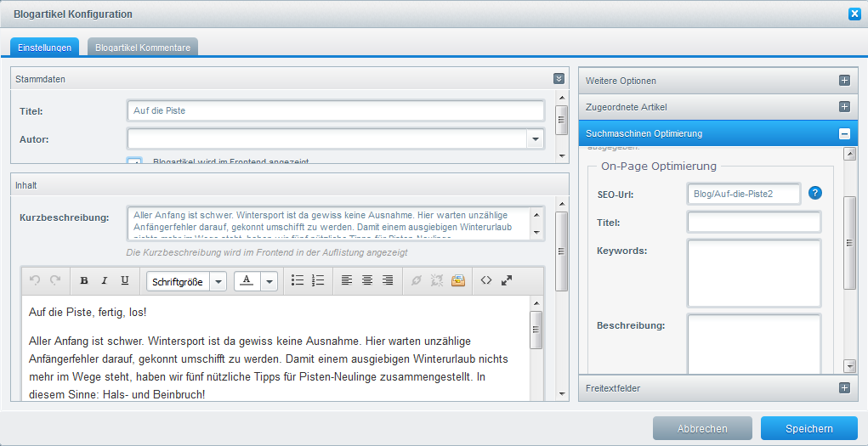Switch the editor to fullscreen mode
868x446 pixels.
click(507, 280)
